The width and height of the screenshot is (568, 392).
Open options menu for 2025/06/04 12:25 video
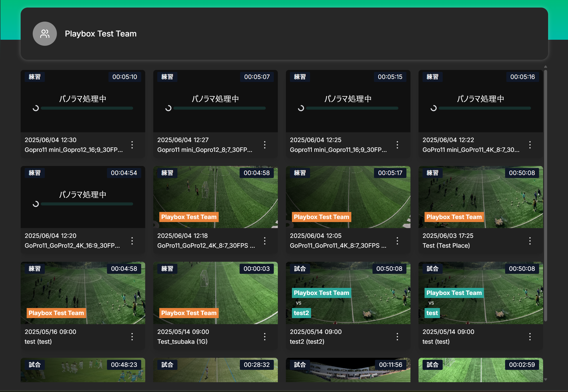point(397,145)
